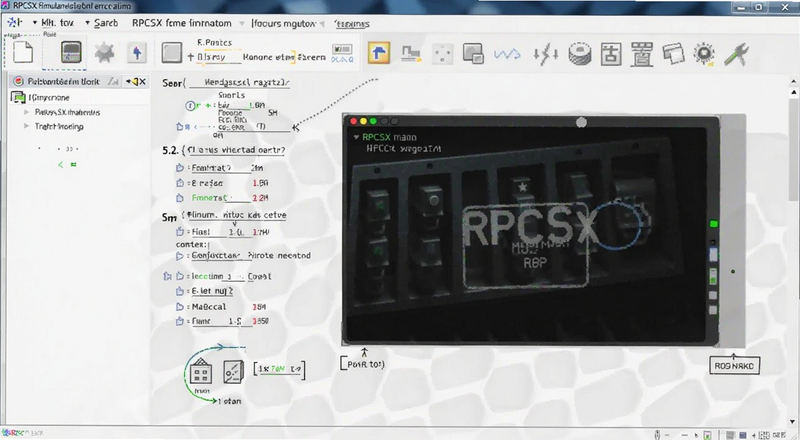
Task: Adjust the round handle atop preview window
Action: pyautogui.click(x=581, y=122)
